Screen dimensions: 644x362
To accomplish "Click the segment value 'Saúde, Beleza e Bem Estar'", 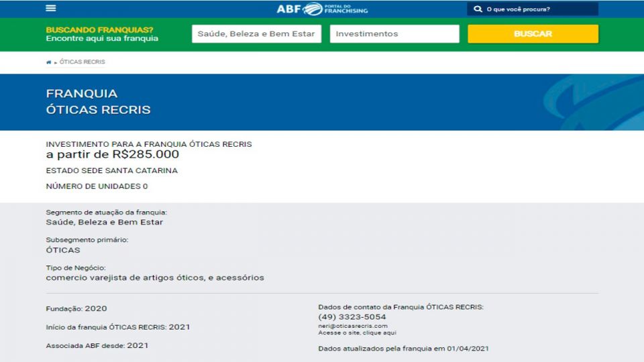I will pyautogui.click(x=105, y=222).
